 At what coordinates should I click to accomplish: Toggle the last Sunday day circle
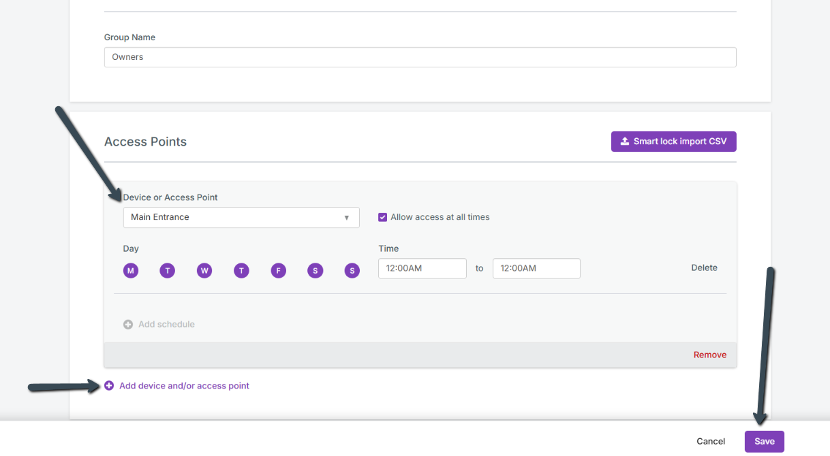pos(352,270)
